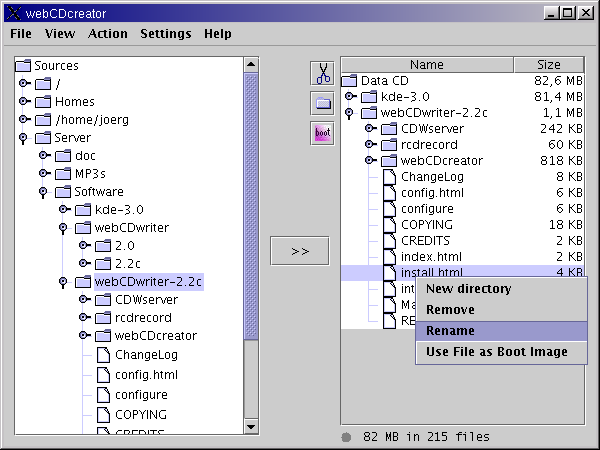Viewport: 600px width, 450px height.
Task: Select the configure row in Data CD
Action: click(x=462, y=209)
